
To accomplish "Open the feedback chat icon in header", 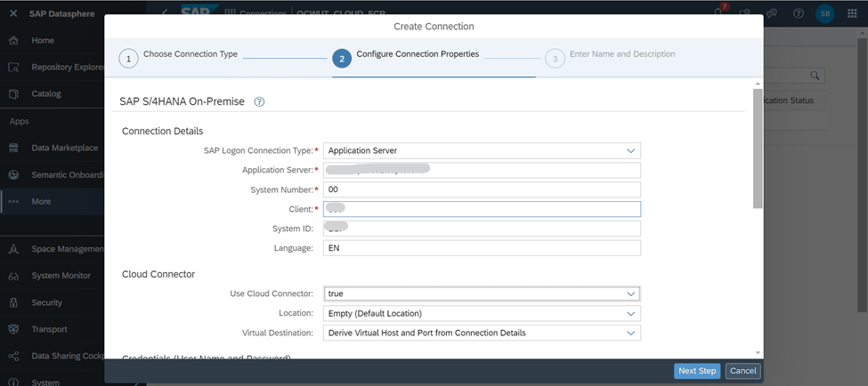I will coord(772,13).
